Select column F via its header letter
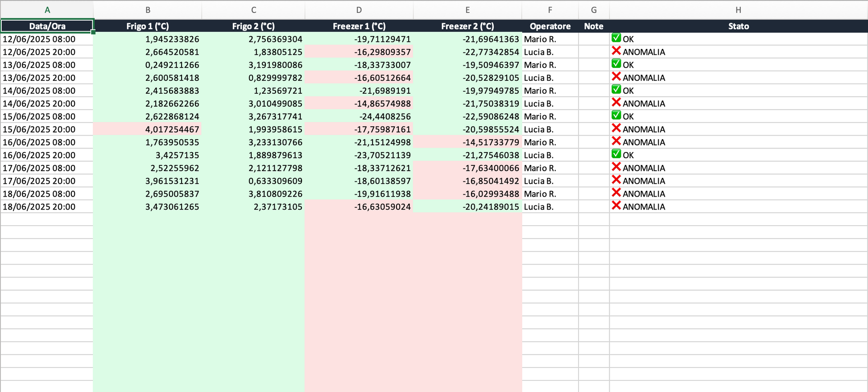The height and width of the screenshot is (392, 868). (550, 10)
